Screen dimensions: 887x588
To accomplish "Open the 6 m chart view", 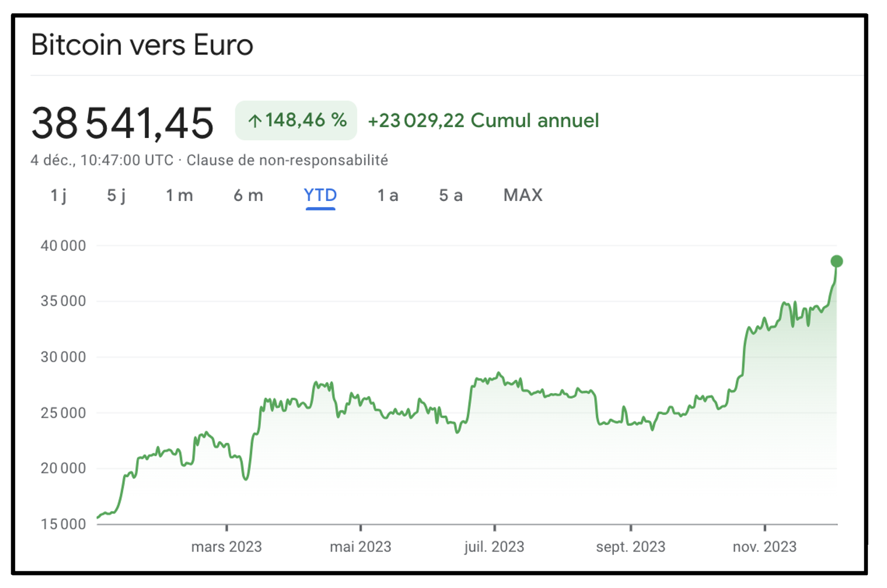I will [x=248, y=195].
